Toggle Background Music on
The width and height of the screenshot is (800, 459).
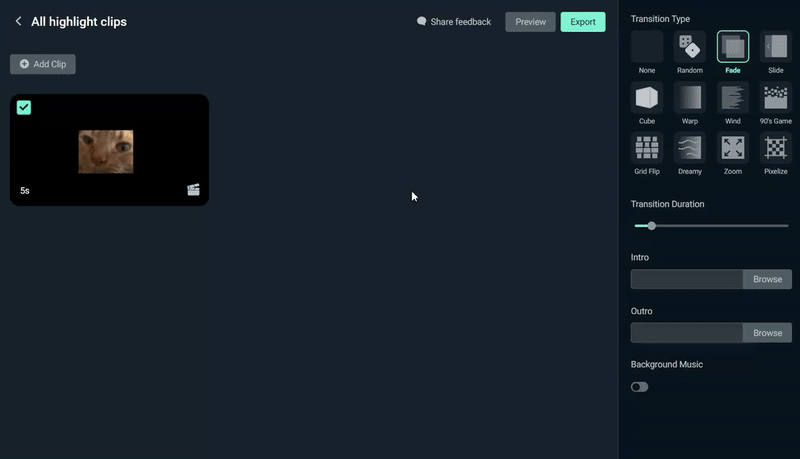tap(639, 387)
